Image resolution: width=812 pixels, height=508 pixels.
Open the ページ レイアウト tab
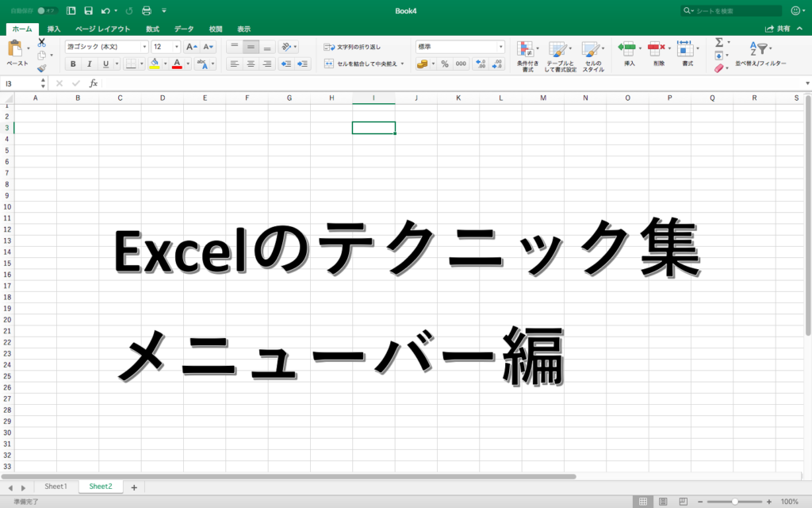tap(102, 29)
